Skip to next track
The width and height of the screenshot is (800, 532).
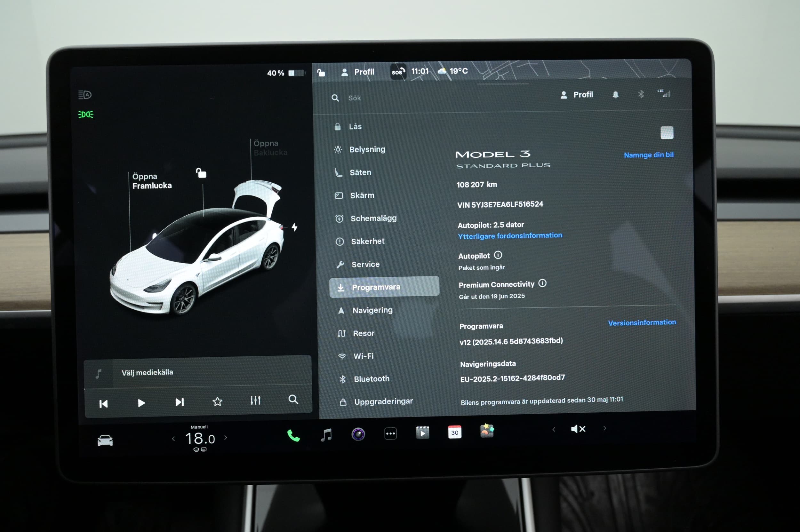click(180, 402)
